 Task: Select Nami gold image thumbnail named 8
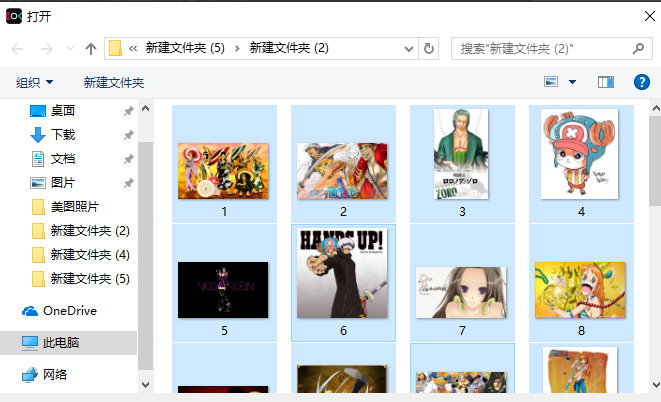(580, 290)
